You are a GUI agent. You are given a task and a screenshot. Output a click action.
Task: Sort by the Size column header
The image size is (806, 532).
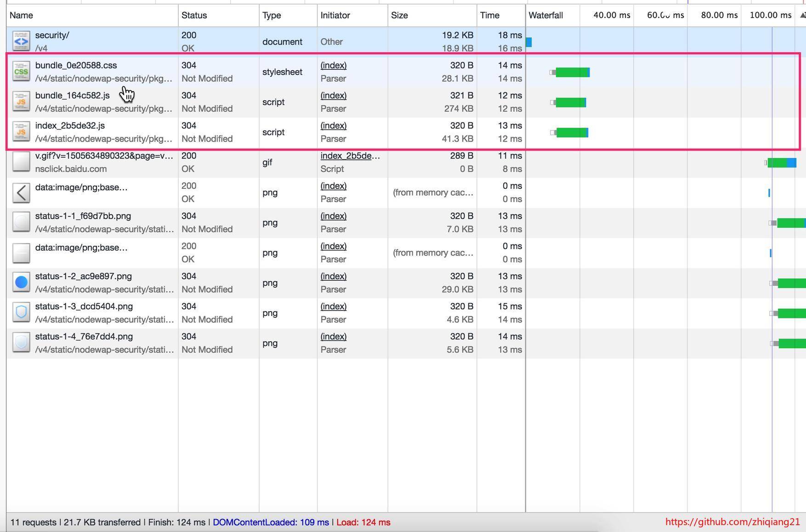399,15
